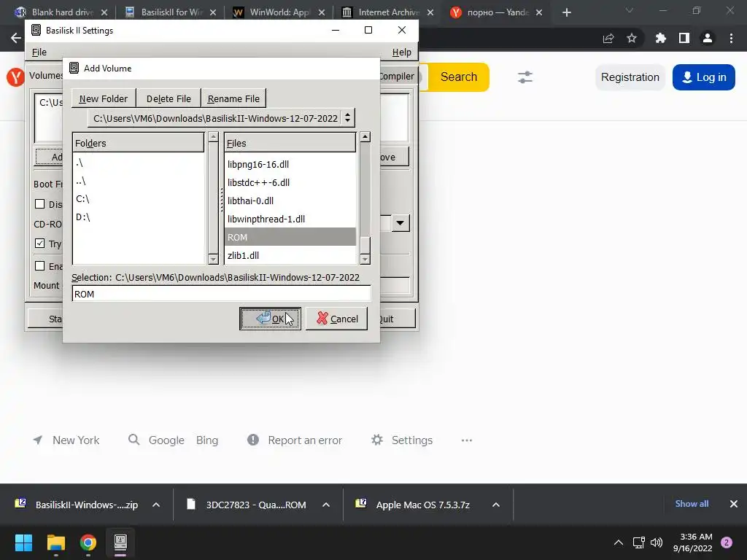Screen dimensions: 747x560
Task: Cancel the Add Volume dialog
Action: (x=336, y=319)
